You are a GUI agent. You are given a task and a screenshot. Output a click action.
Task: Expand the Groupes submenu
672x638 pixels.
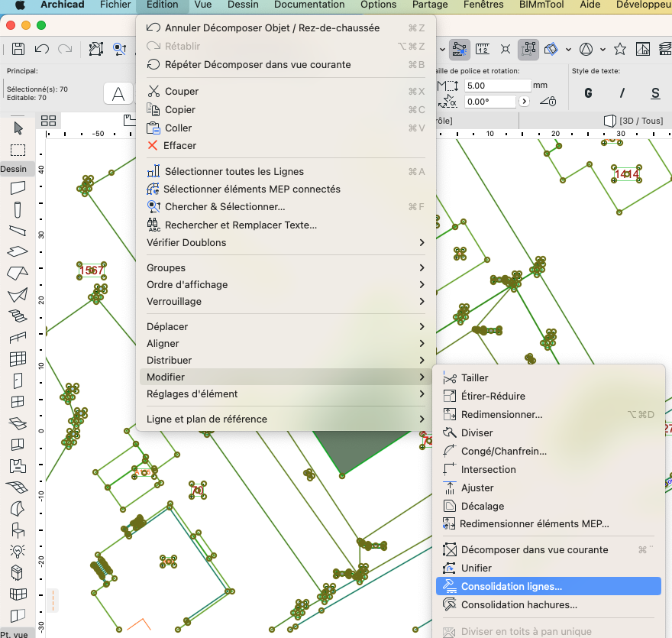pos(286,267)
